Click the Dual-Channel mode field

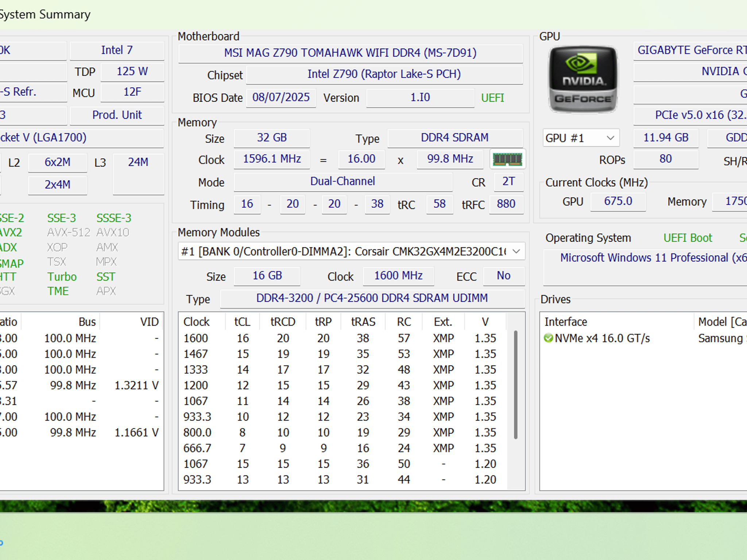[x=343, y=182]
